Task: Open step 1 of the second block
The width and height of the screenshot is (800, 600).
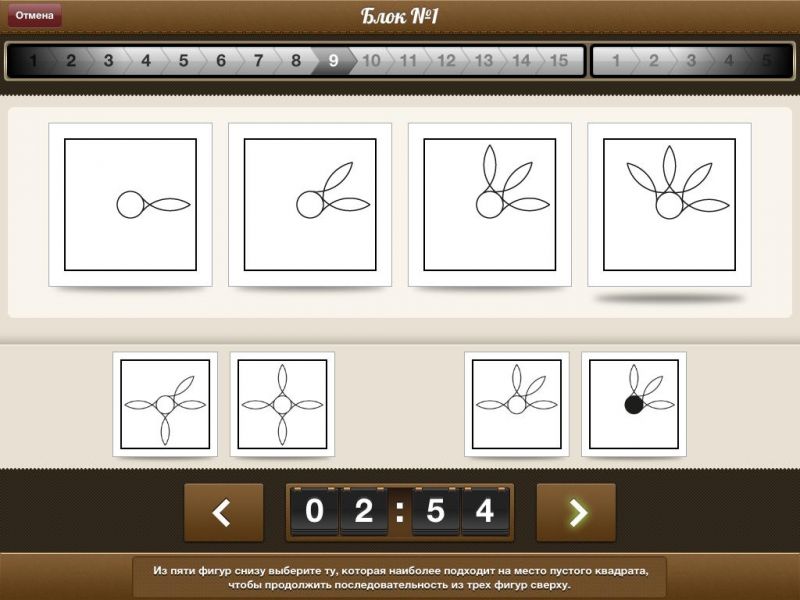Action: point(616,61)
